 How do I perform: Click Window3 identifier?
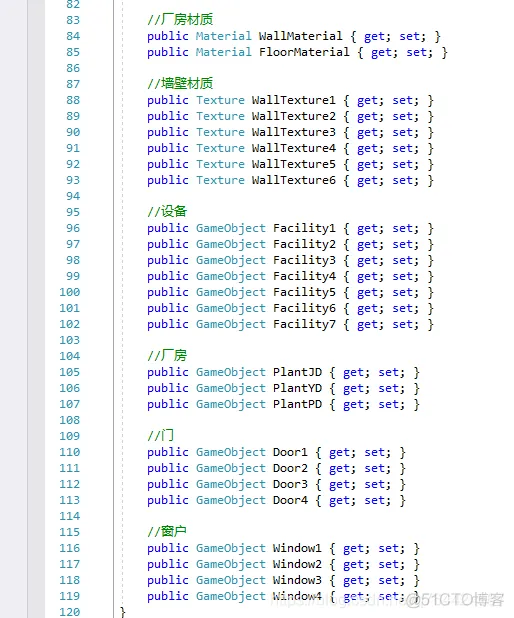[x=297, y=580]
